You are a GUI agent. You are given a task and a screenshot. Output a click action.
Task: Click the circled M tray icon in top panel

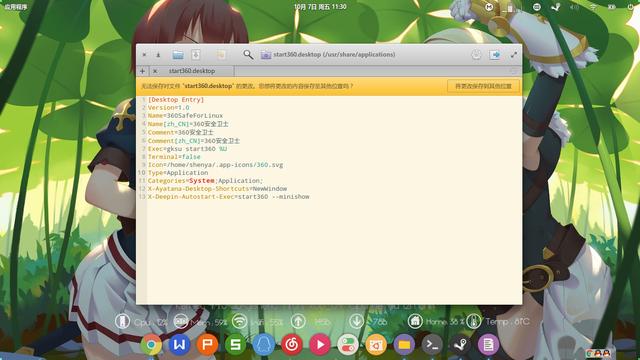[x=489, y=7]
